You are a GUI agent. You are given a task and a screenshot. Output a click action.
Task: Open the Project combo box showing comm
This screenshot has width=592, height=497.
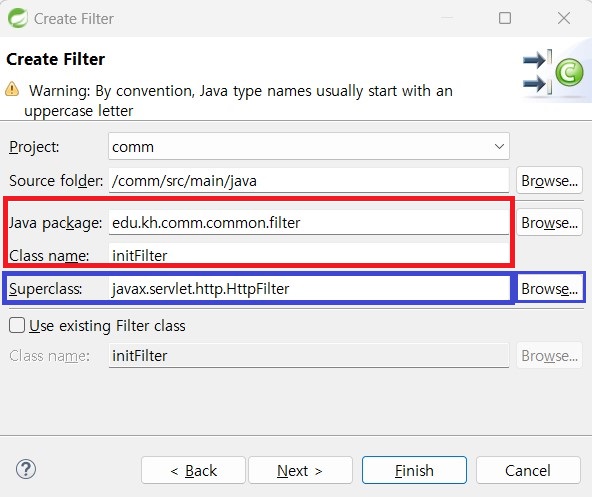pos(308,147)
